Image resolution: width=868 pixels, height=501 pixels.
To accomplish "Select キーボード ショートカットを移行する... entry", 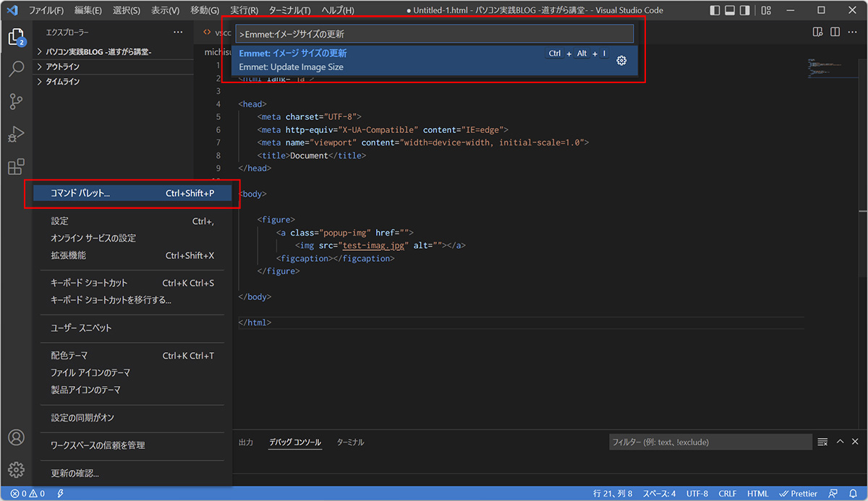I will coord(132,300).
